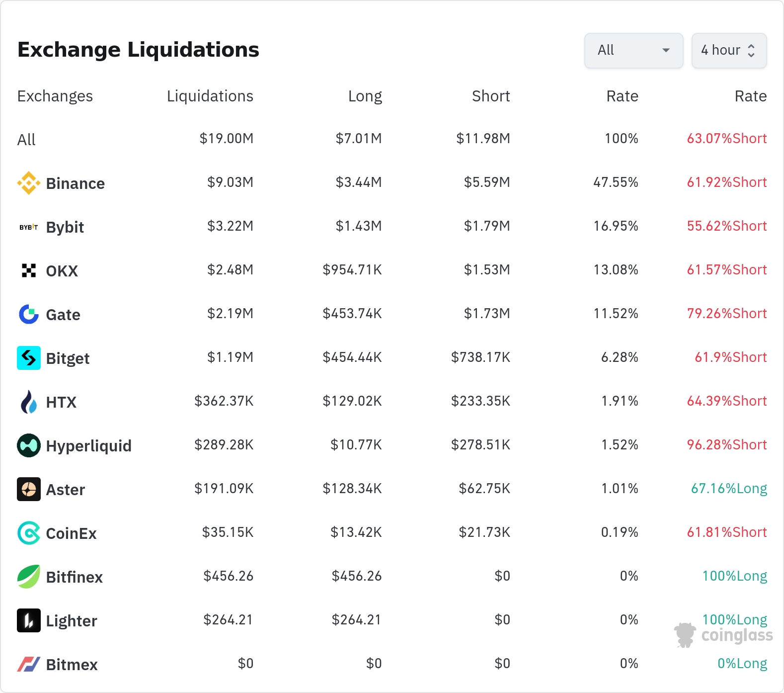Image resolution: width=784 pixels, height=693 pixels.
Task: Open the Binance exchange name link
Action: 75,183
